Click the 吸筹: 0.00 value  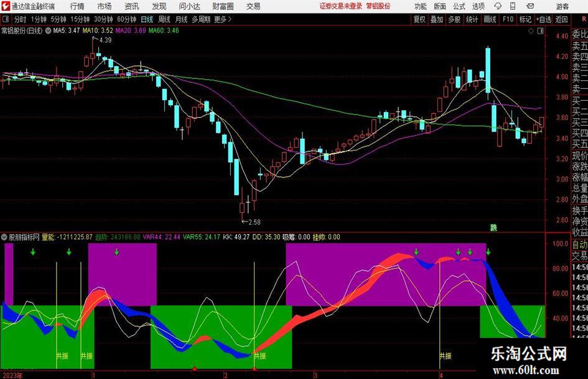point(296,237)
